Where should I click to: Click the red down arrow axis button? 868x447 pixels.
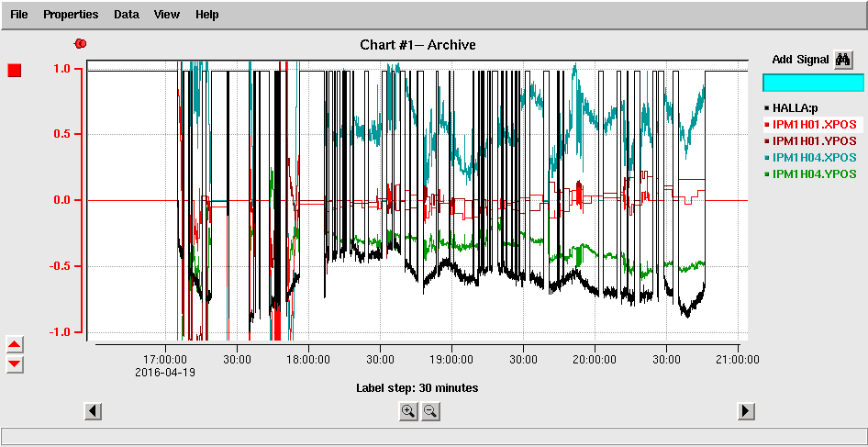point(15,363)
